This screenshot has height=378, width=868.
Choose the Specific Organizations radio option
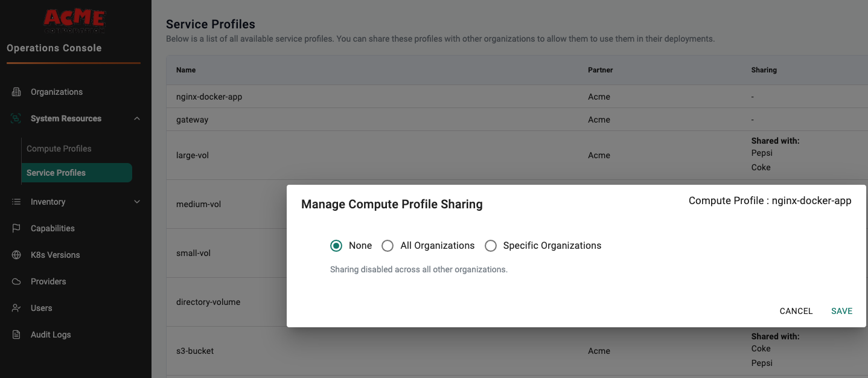pos(491,246)
